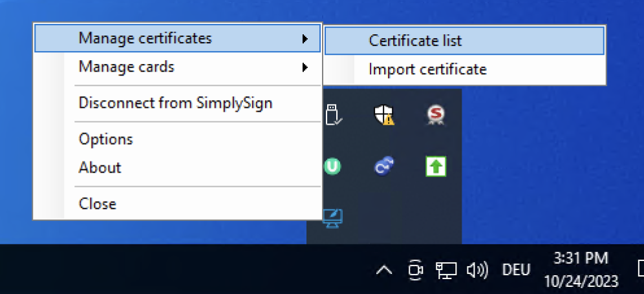Open the Manage cards submenu

pos(177,67)
